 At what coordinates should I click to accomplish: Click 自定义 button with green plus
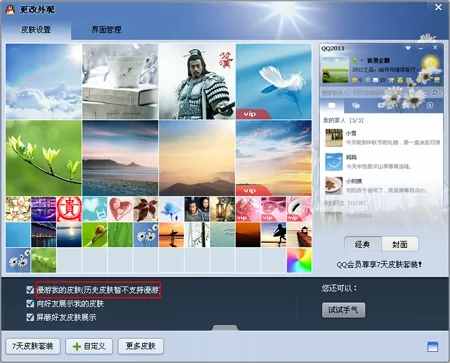click(x=89, y=346)
